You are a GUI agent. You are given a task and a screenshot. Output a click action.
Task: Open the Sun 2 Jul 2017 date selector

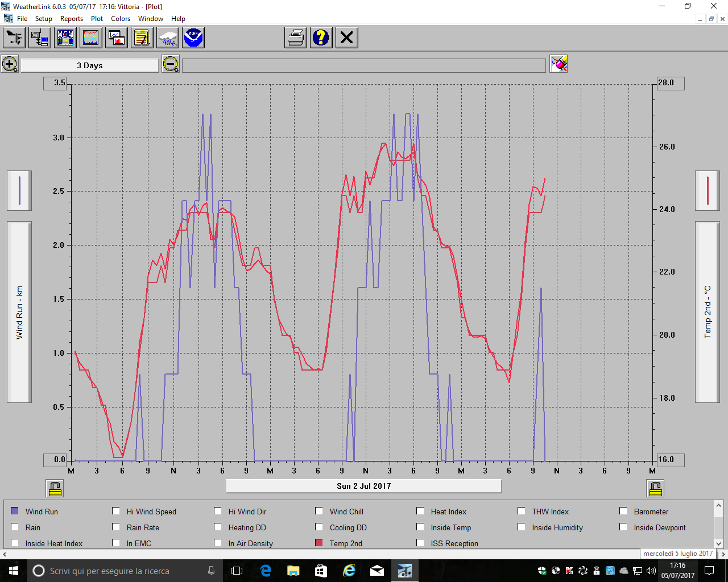[x=363, y=486]
